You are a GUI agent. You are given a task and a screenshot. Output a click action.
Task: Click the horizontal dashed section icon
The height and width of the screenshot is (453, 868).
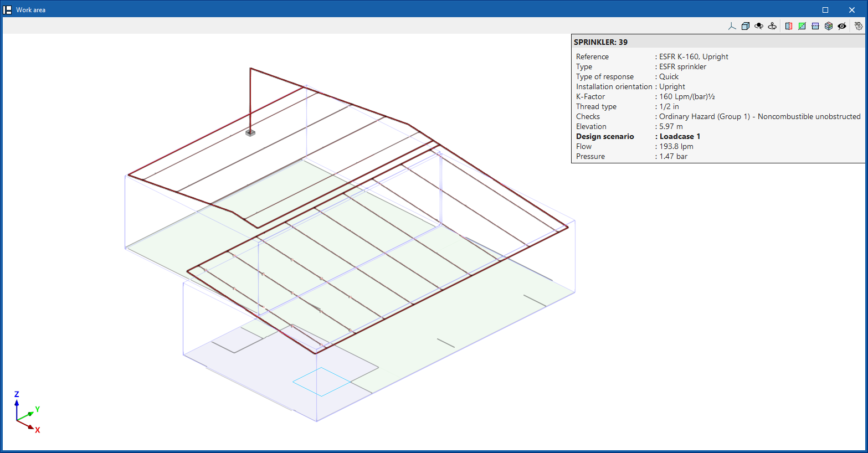tap(815, 26)
